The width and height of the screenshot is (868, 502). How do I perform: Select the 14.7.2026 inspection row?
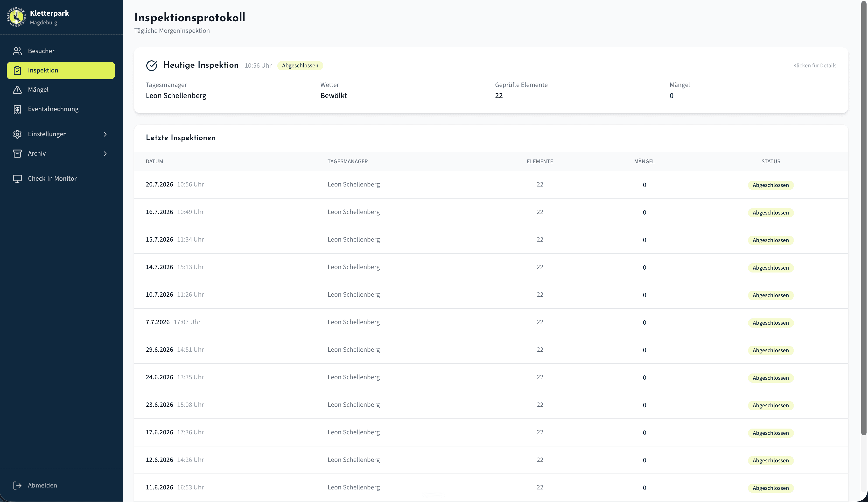point(491,268)
